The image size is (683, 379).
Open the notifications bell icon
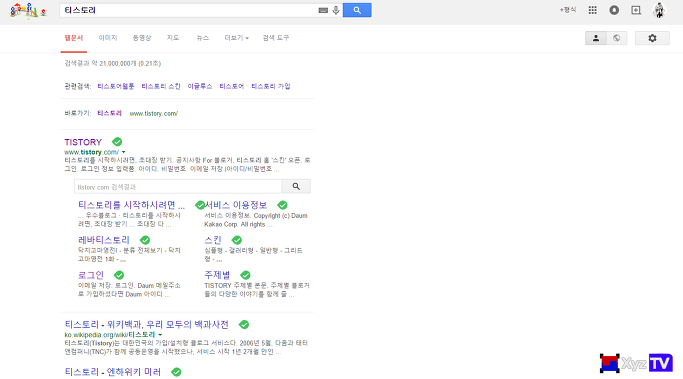click(x=614, y=10)
